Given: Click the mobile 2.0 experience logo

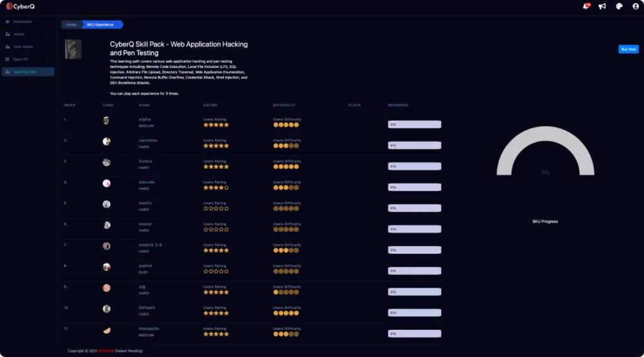Looking at the screenshot, I should 106,246.
